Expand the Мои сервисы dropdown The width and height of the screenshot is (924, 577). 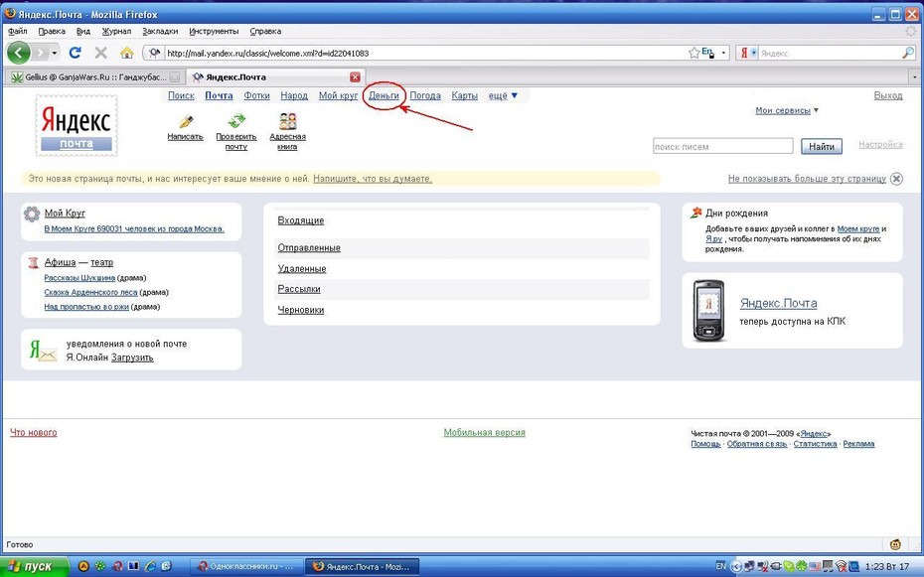(787, 110)
